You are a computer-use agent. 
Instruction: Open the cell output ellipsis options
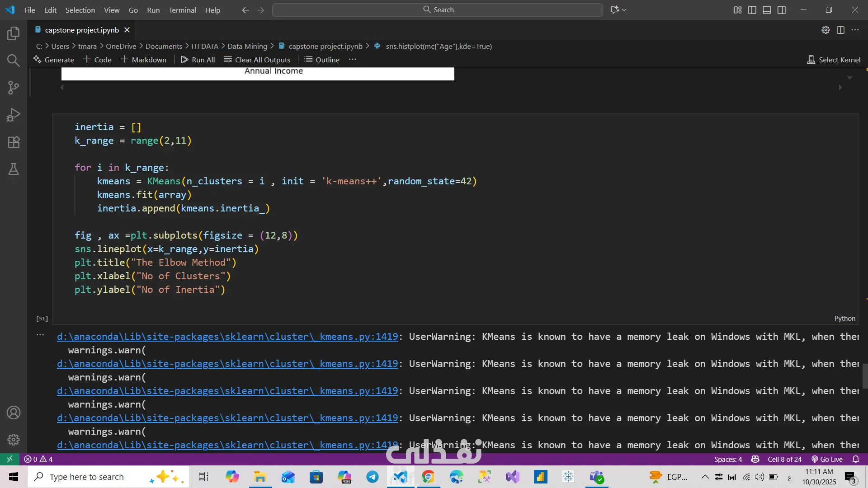tap(40, 335)
